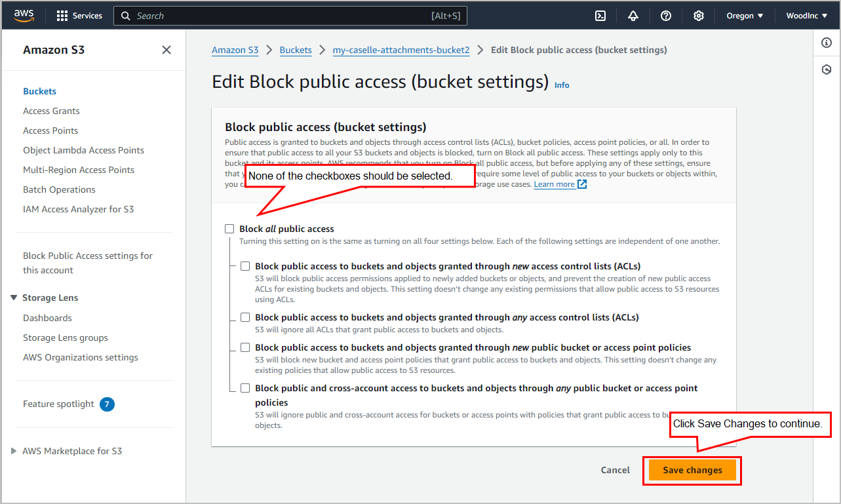Check Block all public access
This screenshot has width=841, height=504.
coord(229,229)
